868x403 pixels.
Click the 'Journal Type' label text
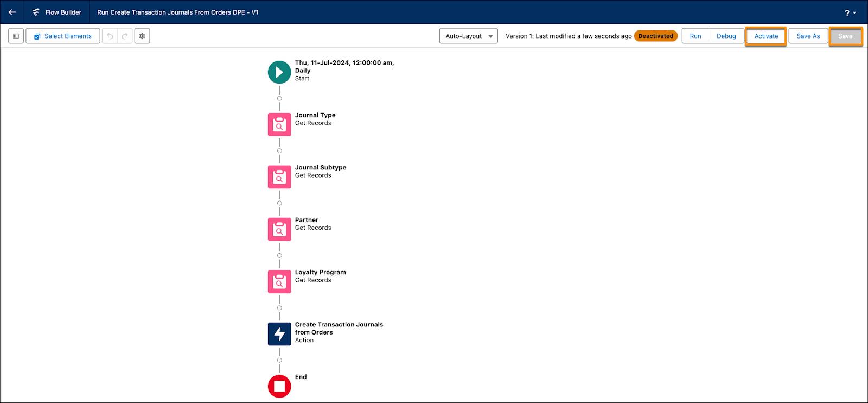pyautogui.click(x=315, y=115)
